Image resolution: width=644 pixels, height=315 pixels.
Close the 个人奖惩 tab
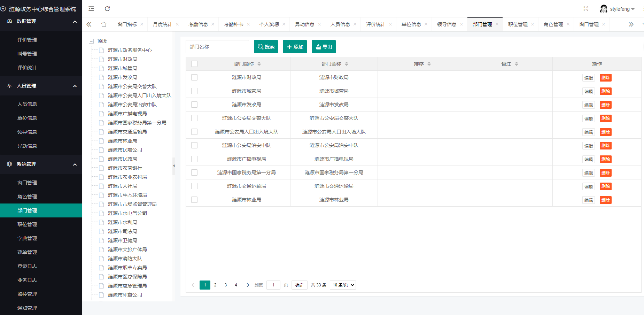click(x=284, y=24)
